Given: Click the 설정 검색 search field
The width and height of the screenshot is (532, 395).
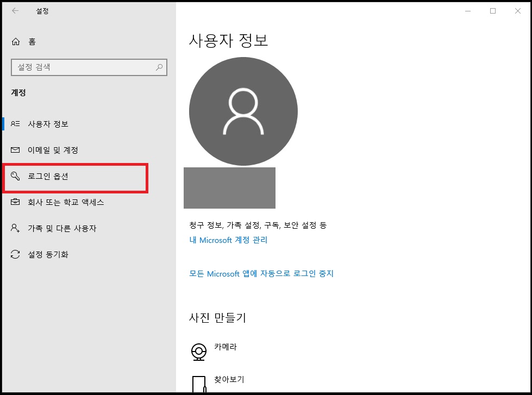Looking at the screenshot, I should (x=89, y=67).
